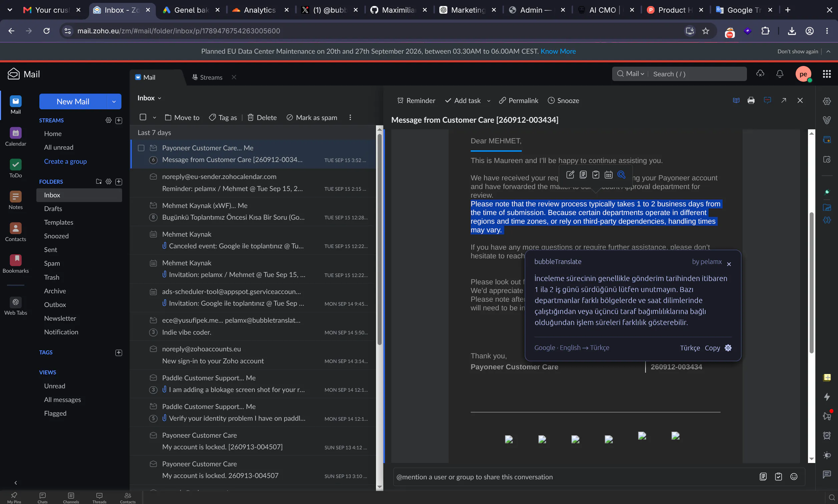This screenshot has width=838, height=504.
Task: Check the Payoneer Customer Care message checkbox
Action: 141,148
